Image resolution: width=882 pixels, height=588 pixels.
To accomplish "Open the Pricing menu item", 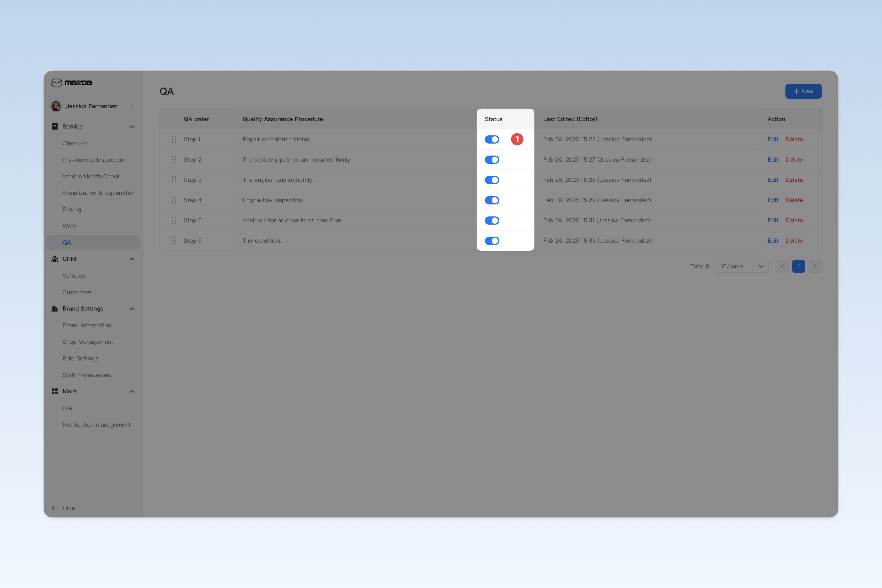I will (x=72, y=209).
